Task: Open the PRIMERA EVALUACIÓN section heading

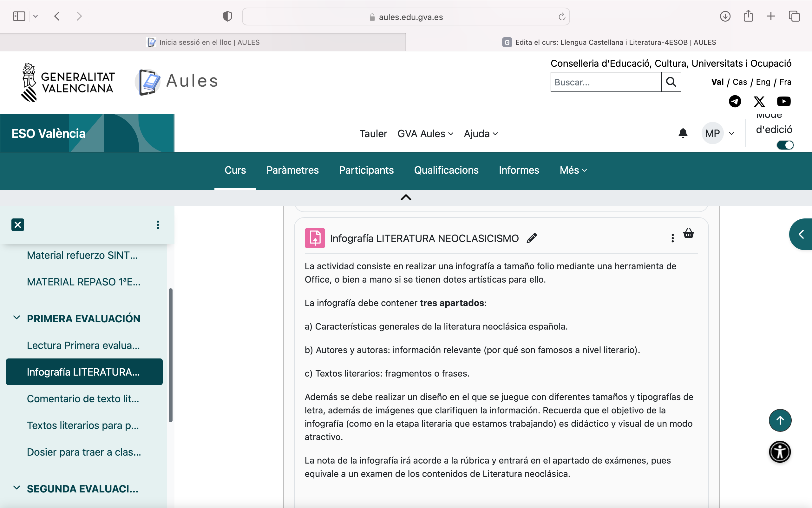Action: [x=83, y=318]
